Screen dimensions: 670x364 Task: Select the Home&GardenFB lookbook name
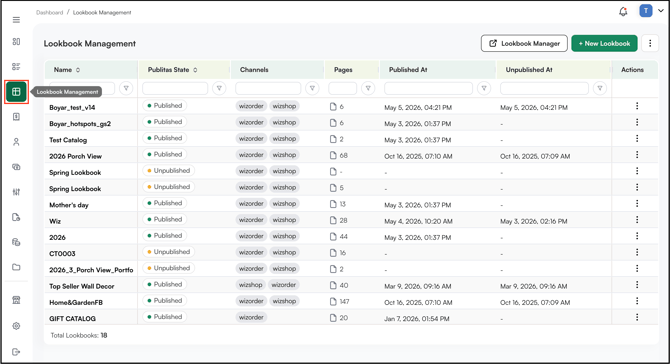point(76,302)
